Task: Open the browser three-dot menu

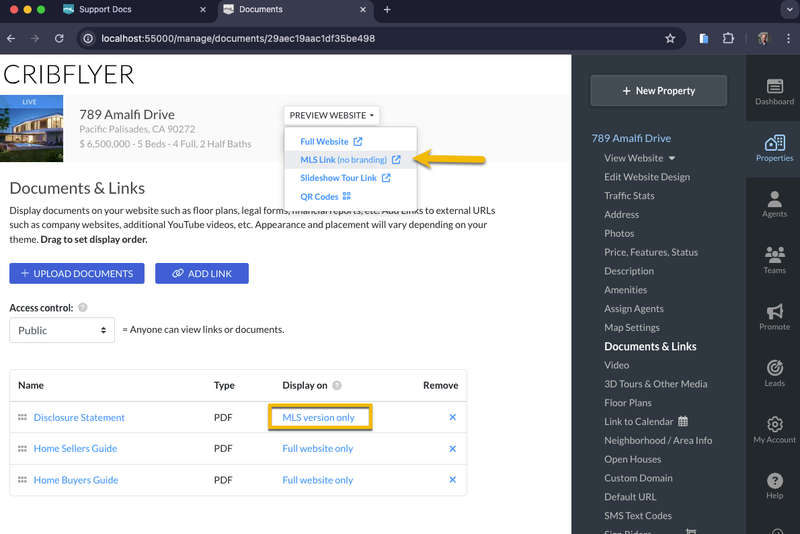Action: click(788, 38)
